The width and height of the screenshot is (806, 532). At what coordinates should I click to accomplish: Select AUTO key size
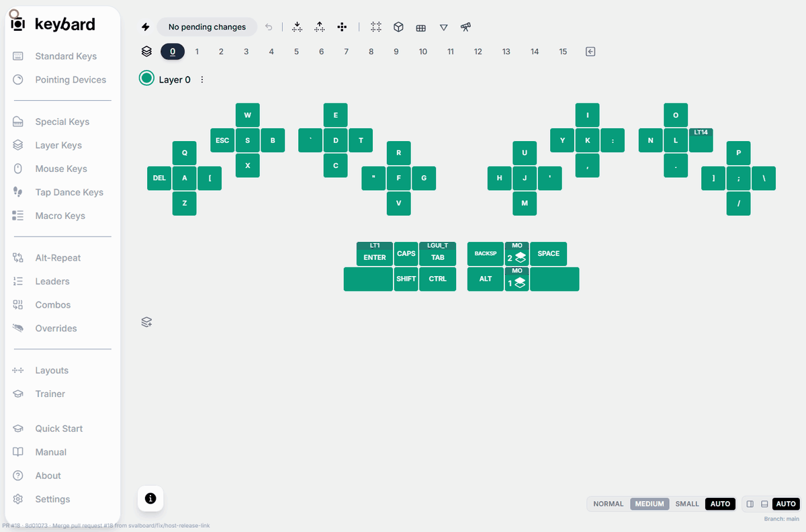720,504
